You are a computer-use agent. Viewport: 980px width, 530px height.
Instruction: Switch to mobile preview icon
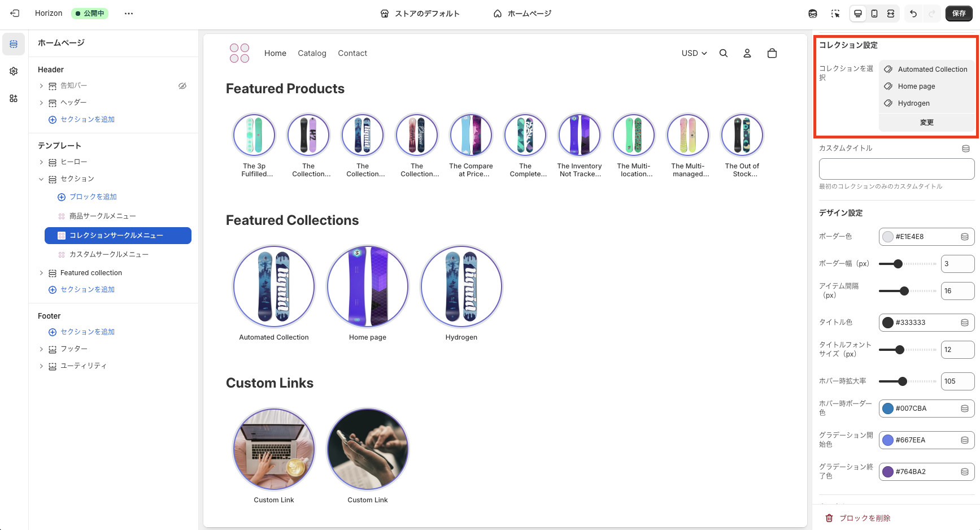click(874, 14)
